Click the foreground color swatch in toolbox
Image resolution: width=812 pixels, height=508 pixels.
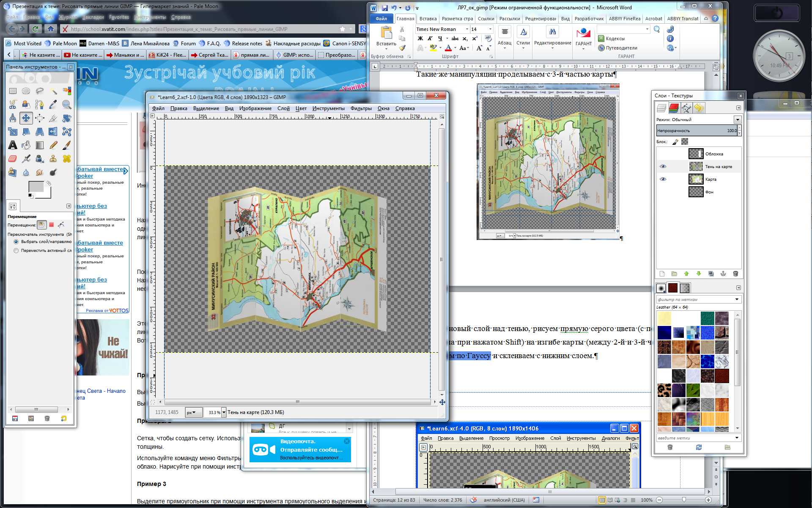pyautogui.click(x=36, y=186)
